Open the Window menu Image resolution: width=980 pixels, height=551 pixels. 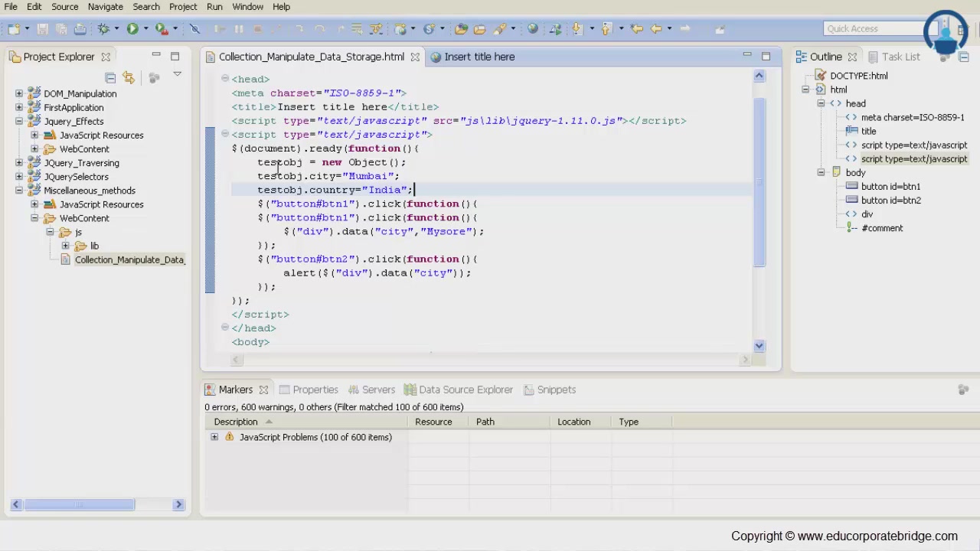[x=247, y=7]
